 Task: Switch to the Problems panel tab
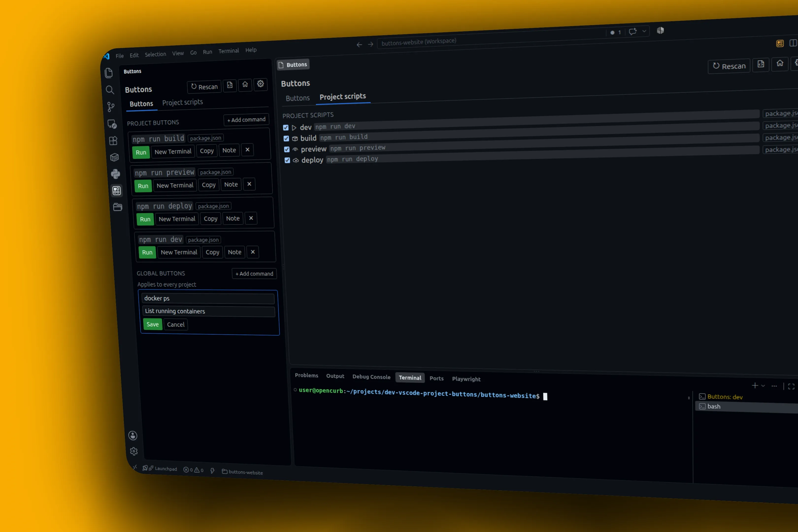[x=306, y=375]
